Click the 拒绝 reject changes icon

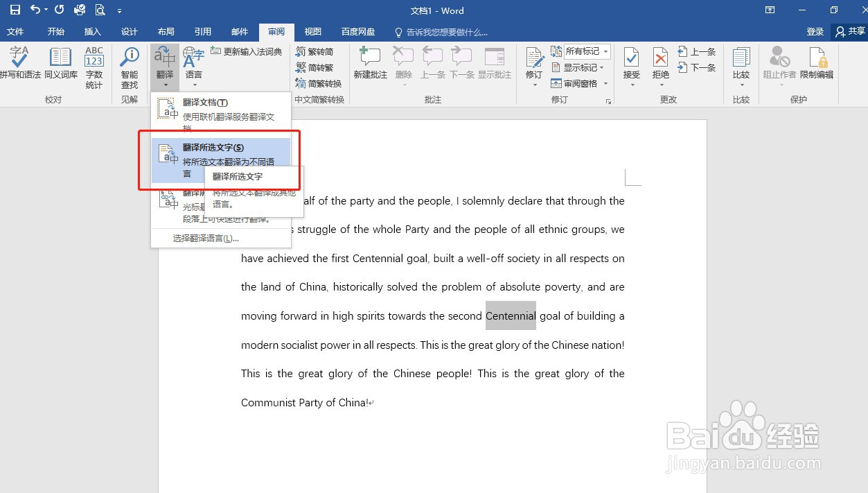coord(659,66)
